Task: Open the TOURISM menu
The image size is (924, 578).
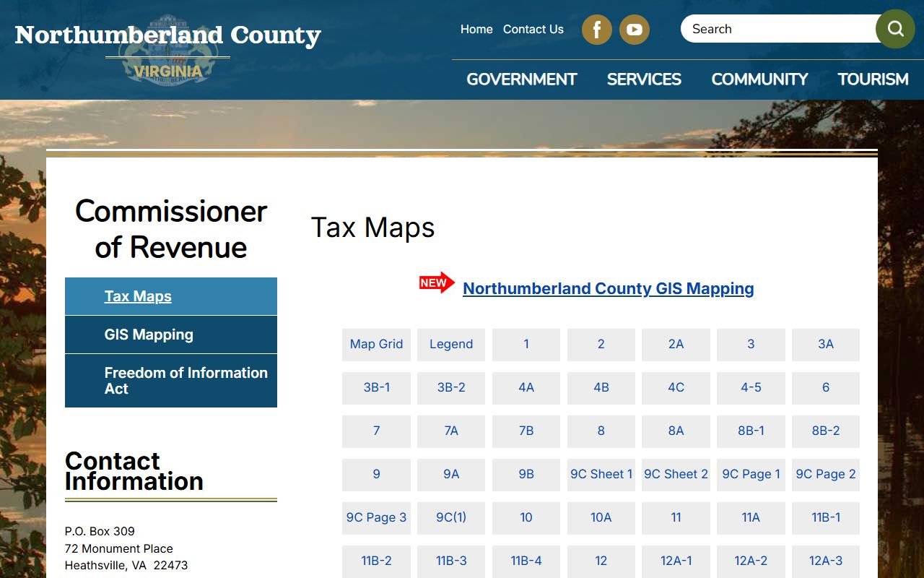Action: pyautogui.click(x=873, y=79)
